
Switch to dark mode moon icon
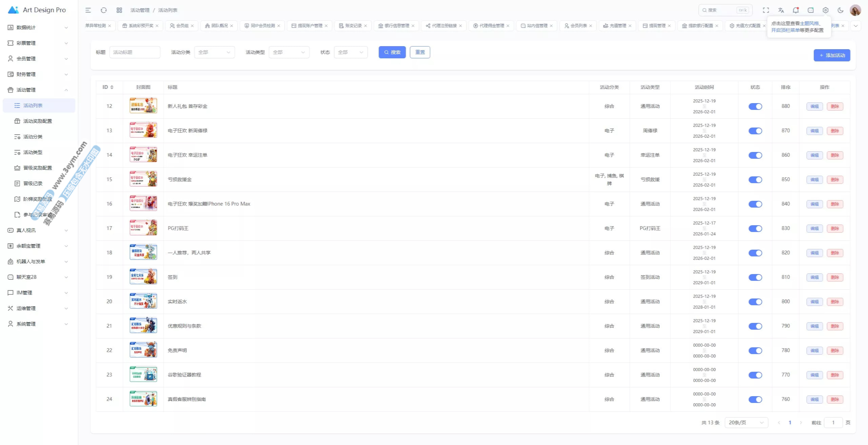[841, 10]
